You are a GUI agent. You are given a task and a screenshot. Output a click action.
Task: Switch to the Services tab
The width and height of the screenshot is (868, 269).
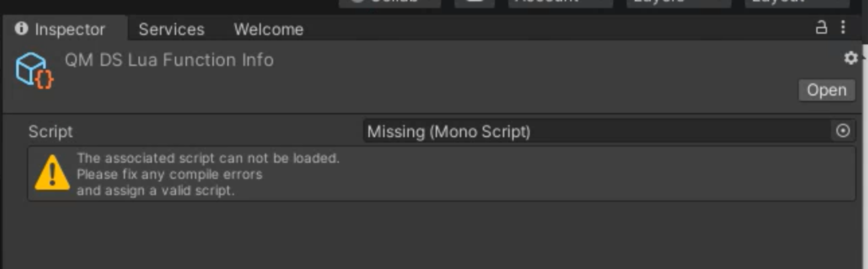tap(171, 30)
